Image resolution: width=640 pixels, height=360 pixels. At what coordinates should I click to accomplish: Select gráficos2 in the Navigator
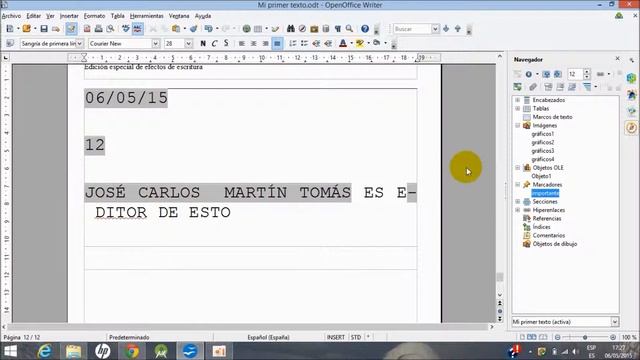(x=543, y=142)
